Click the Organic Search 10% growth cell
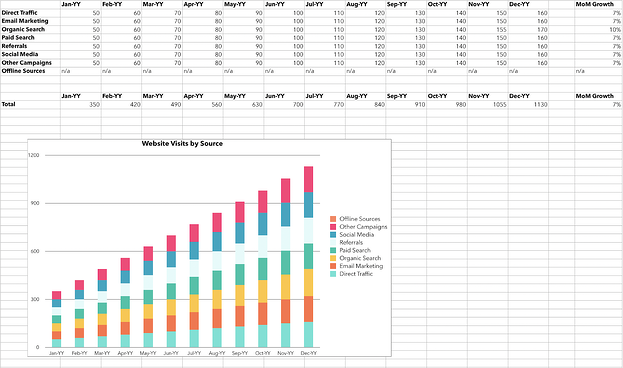Viewport: 623px width, 368px height. point(598,29)
